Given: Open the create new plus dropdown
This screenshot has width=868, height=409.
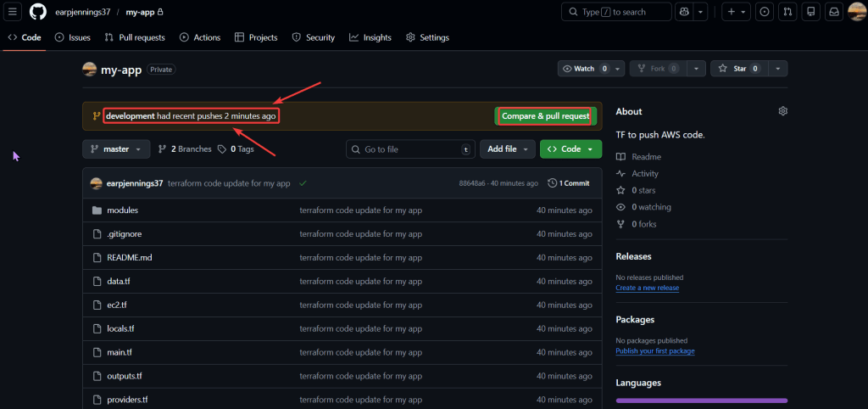Looking at the screenshot, I should [735, 12].
